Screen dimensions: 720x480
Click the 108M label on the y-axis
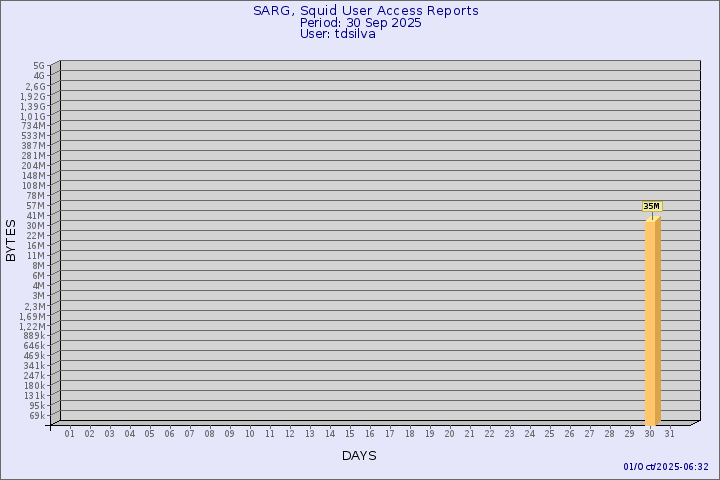[x=33, y=185]
